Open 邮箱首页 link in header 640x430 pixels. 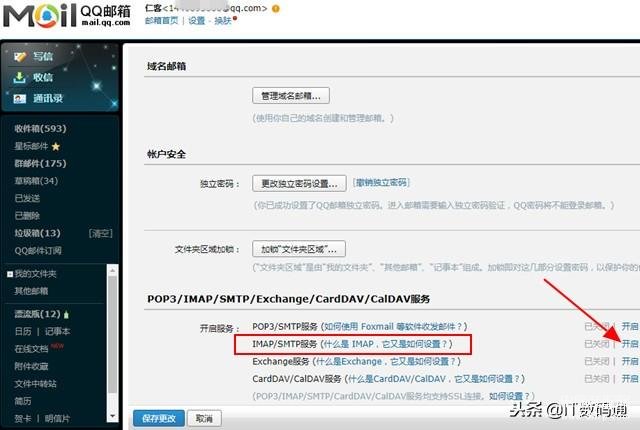[162, 20]
